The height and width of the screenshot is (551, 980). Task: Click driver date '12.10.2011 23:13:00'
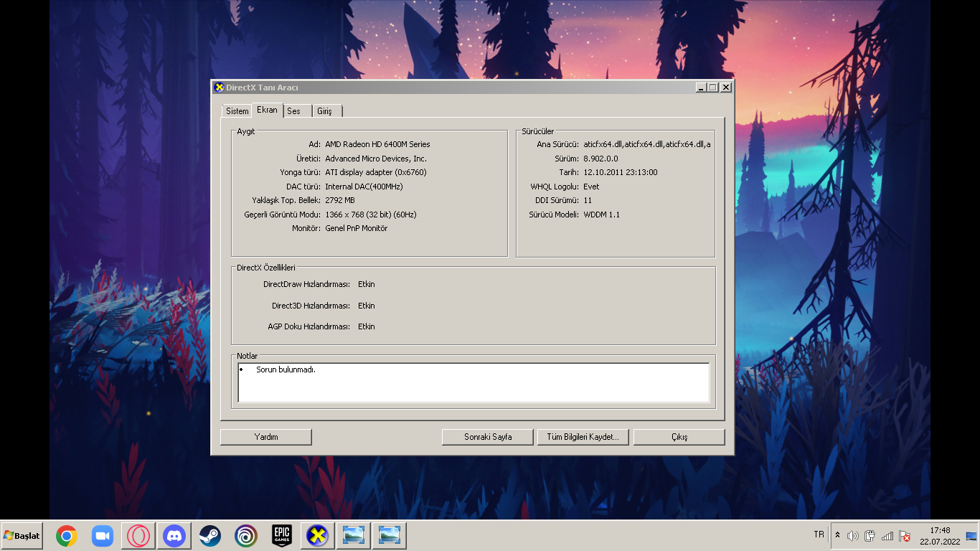(621, 172)
